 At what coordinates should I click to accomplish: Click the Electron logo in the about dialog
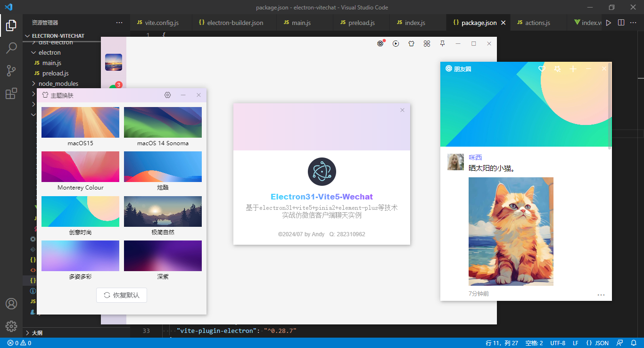[x=322, y=172]
